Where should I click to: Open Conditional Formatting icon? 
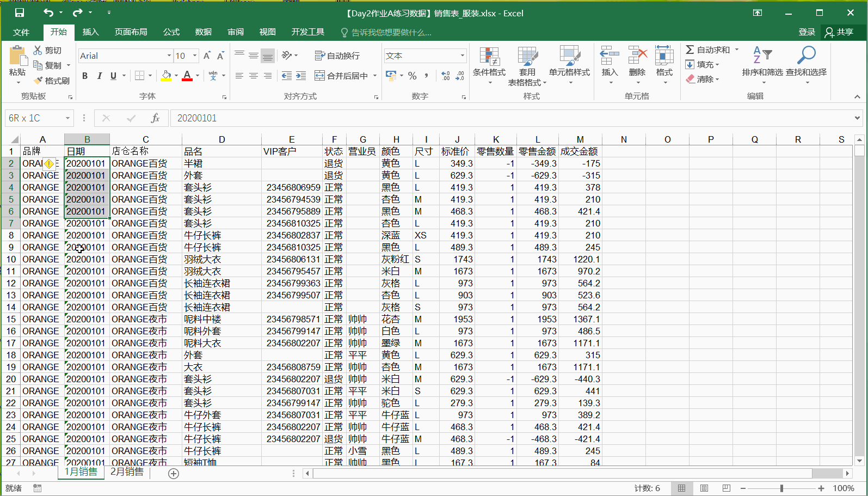[x=489, y=56]
